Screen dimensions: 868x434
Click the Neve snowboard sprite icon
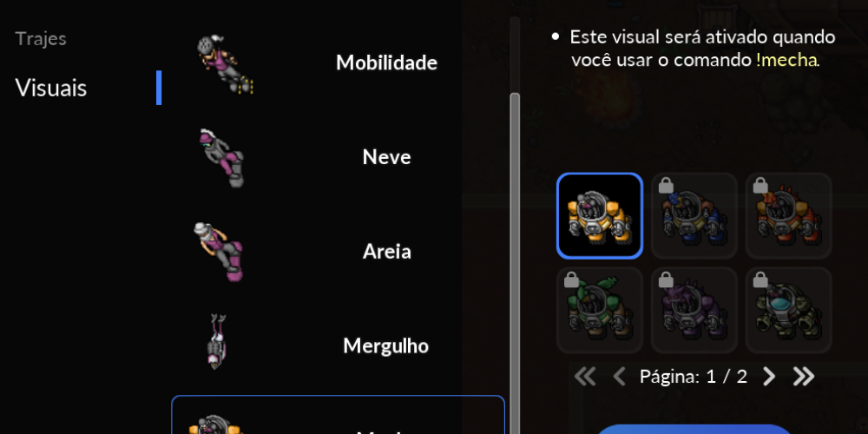tap(221, 158)
